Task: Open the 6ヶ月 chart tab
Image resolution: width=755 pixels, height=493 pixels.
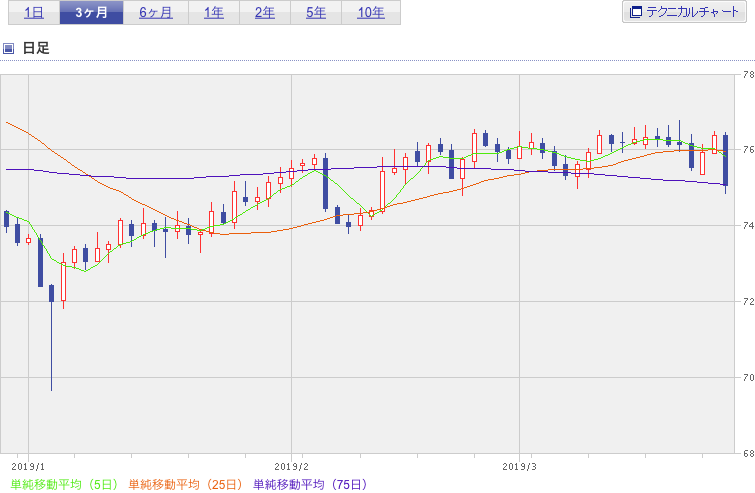Action: (156, 13)
